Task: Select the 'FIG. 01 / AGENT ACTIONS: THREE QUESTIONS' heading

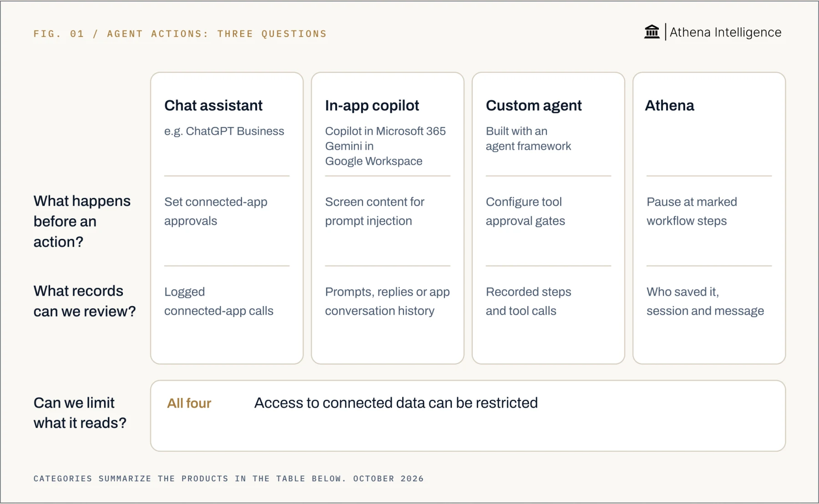Action: point(180,34)
